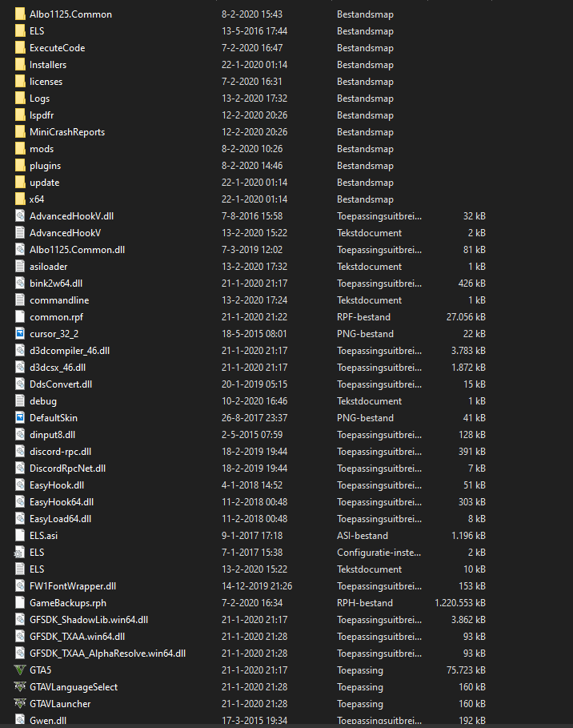Click the GTA5 application icon
This screenshot has height=728, width=573.
pyautogui.click(x=20, y=670)
